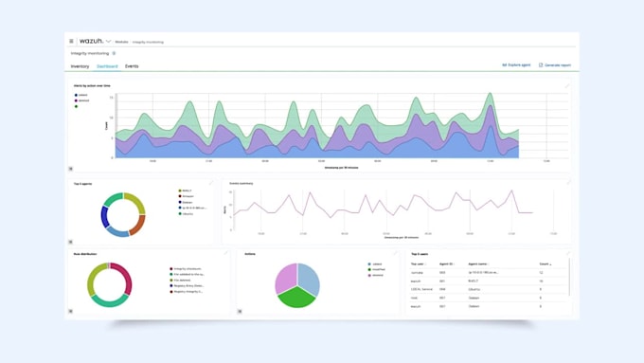The image size is (644, 363).
Task: Sort table by Agent name column
Action: pos(479,263)
